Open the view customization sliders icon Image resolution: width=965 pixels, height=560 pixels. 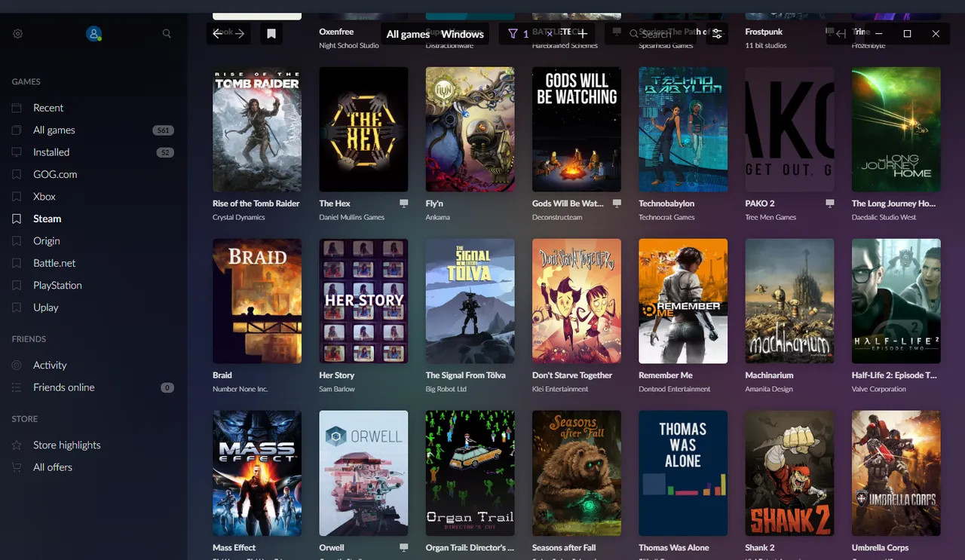717,34
